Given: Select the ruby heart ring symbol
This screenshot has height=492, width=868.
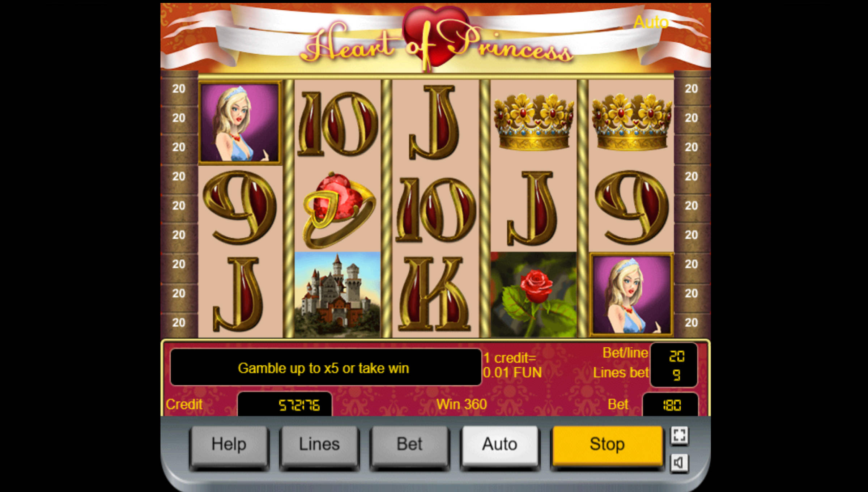Looking at the screenshot, I should 337,209.
